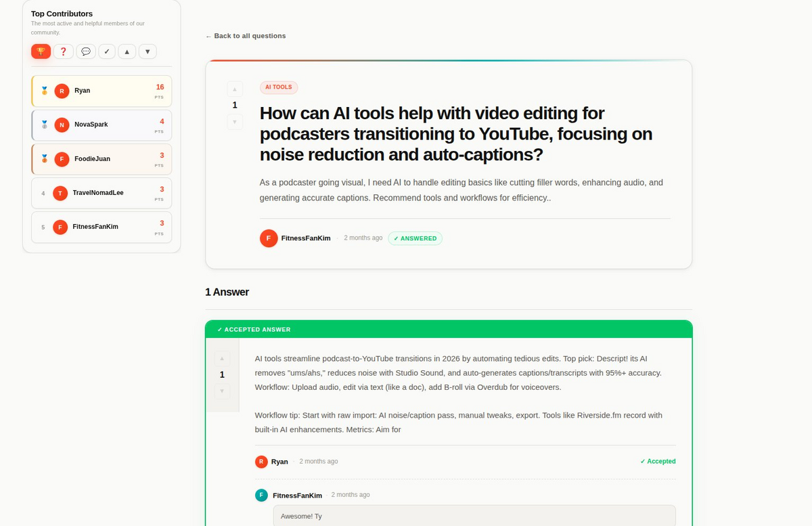Click the ACCEPTED ANSWER banner
This screenshot has width=812, height=526.
[449, 330]
